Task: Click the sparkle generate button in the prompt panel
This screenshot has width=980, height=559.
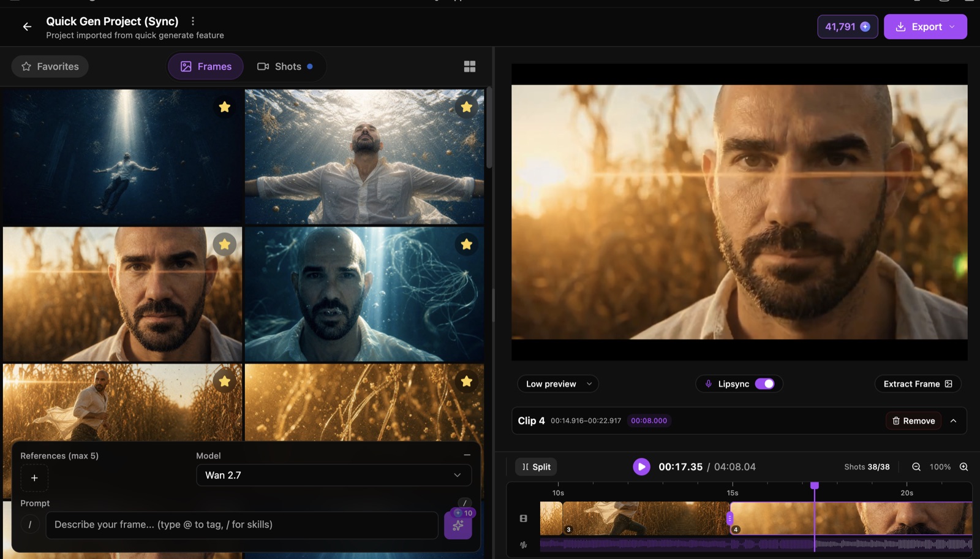Action: click(458, 525)
